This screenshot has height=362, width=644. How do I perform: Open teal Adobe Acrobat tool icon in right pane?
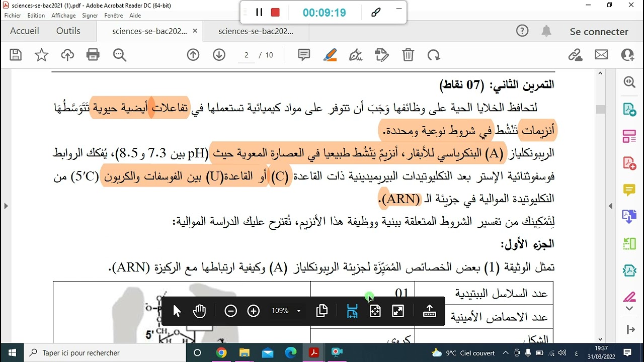(x=629, y=270)
